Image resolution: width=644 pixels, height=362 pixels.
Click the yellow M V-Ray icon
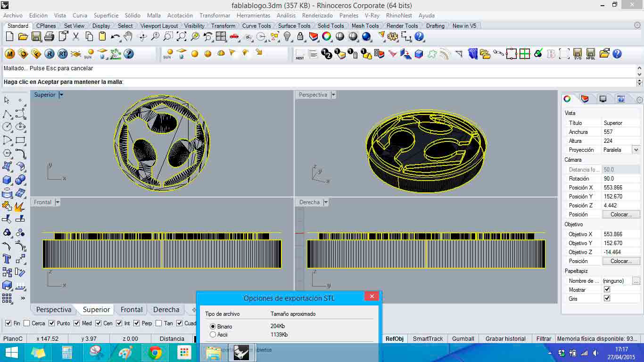(10, 54)
